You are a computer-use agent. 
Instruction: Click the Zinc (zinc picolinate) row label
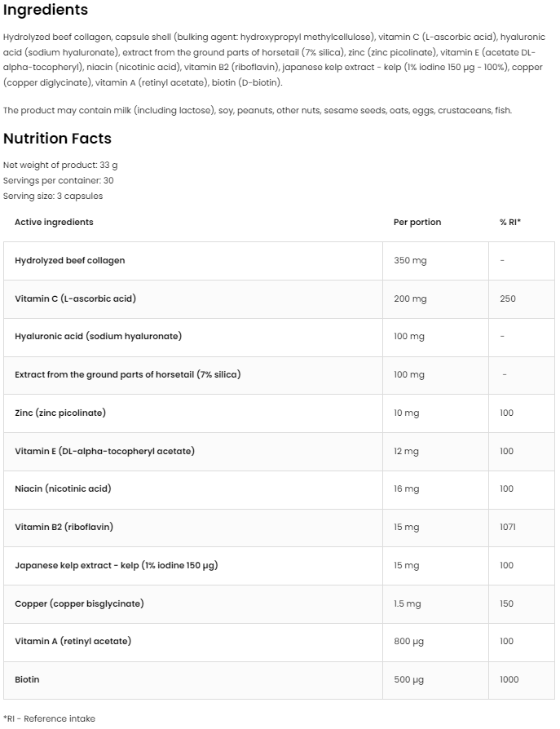60,413
